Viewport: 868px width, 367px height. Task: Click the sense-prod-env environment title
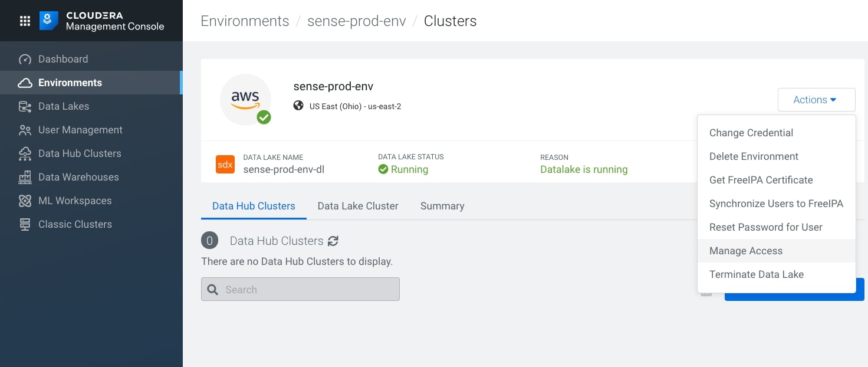pos(333,86)
